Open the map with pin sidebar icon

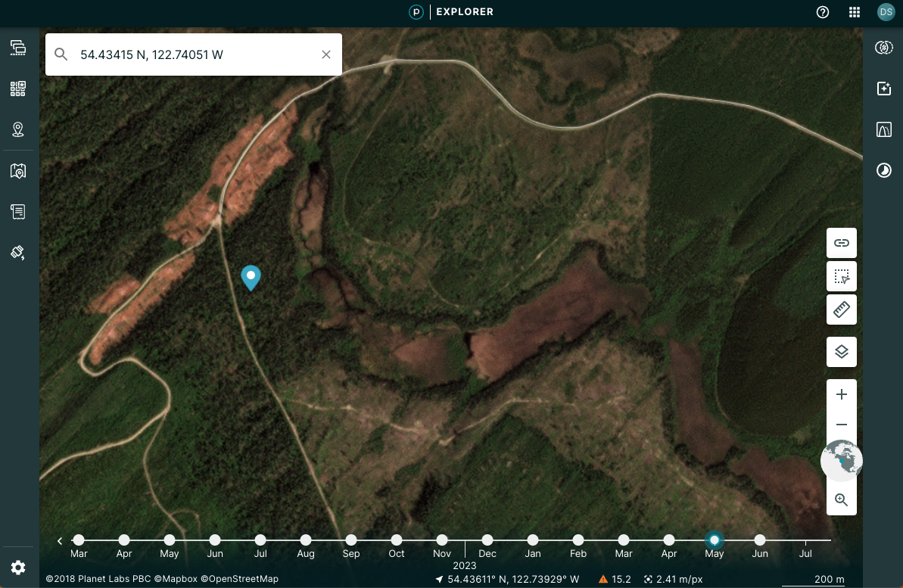point(18,170)
